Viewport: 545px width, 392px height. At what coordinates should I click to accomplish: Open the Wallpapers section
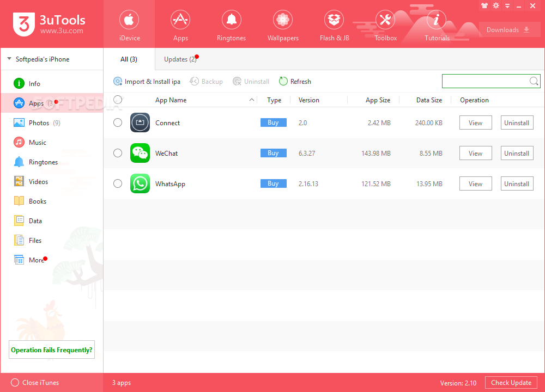click(x=282, y=24)
